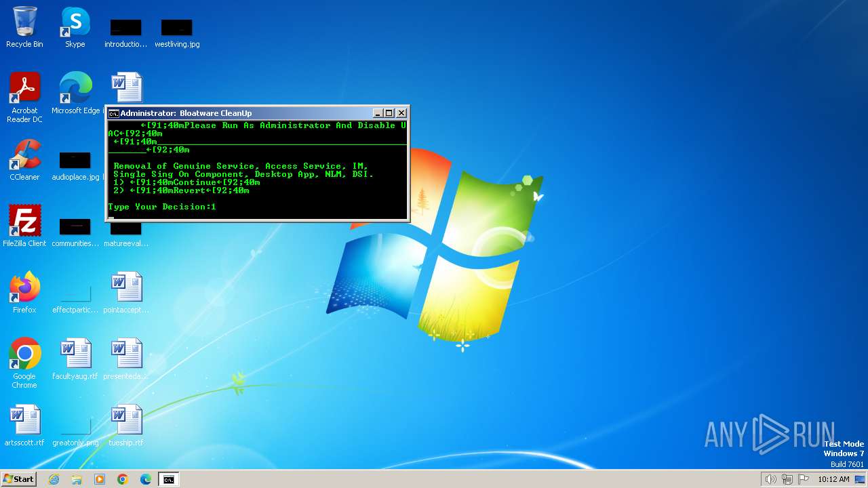The image size is (868, 488).
Task: Select the audioplace file icon
Action: 75,165
